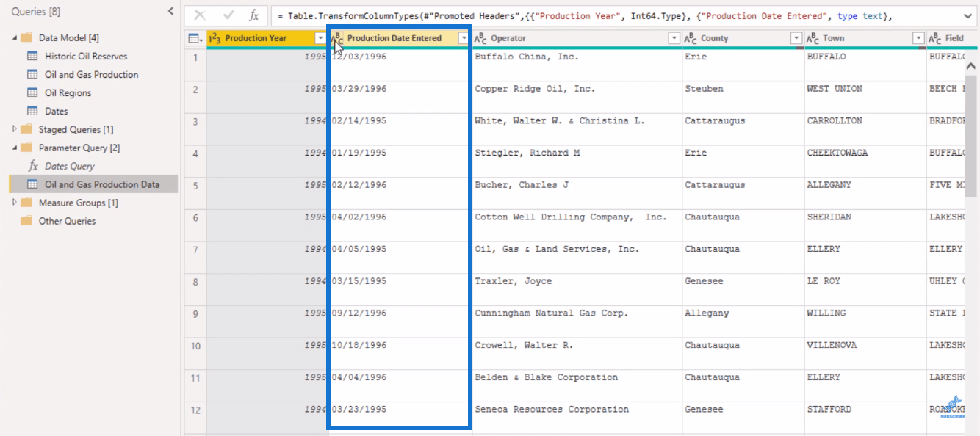The image size is (980, 436).
Task: Click the Data Model folder icon
Action: click(26, 37)
